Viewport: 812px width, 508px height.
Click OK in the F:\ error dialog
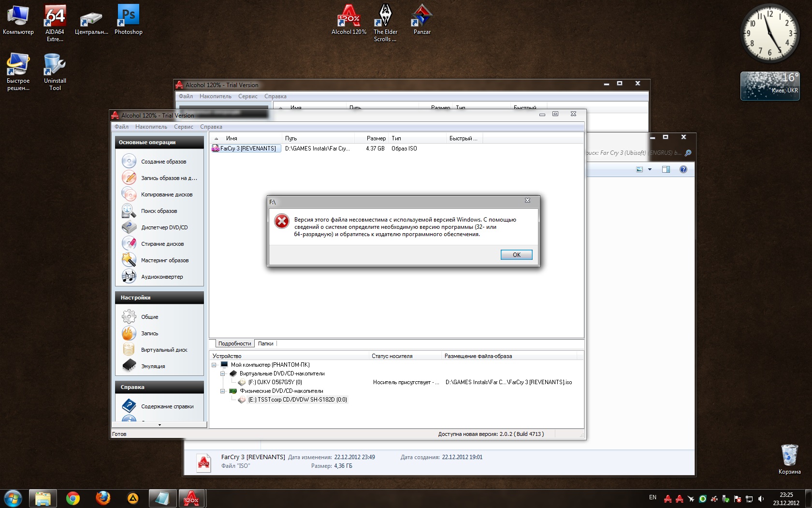[x=516, y=254]
